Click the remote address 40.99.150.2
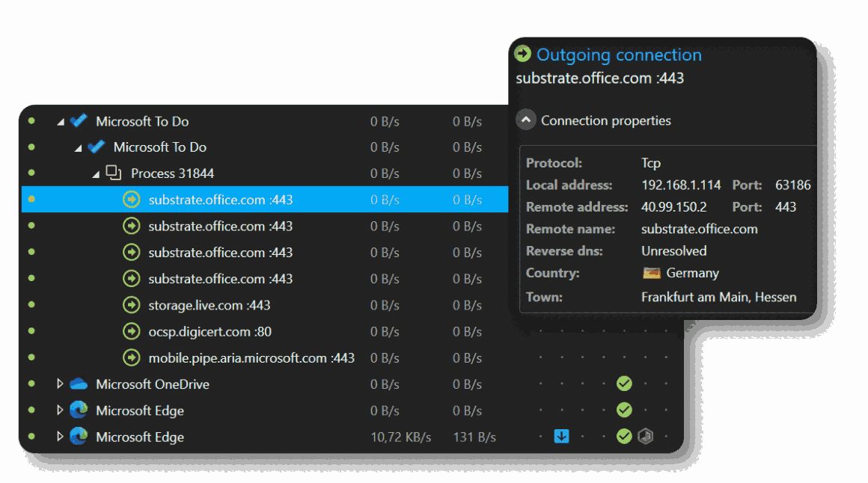The height and width of the screenshot is (483, 868). pyautogui.click(x=673, y=206)
